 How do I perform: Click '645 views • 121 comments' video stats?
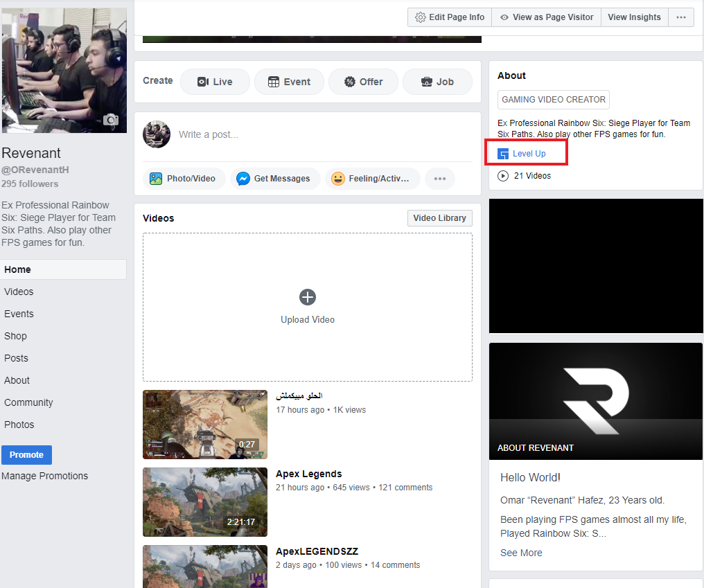(x=382, y=488)
